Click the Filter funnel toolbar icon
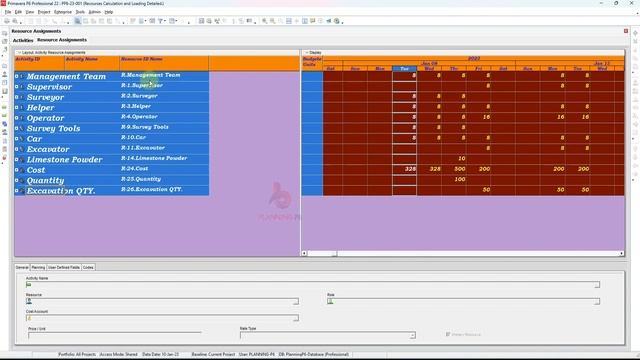 (x=161, y=21)
